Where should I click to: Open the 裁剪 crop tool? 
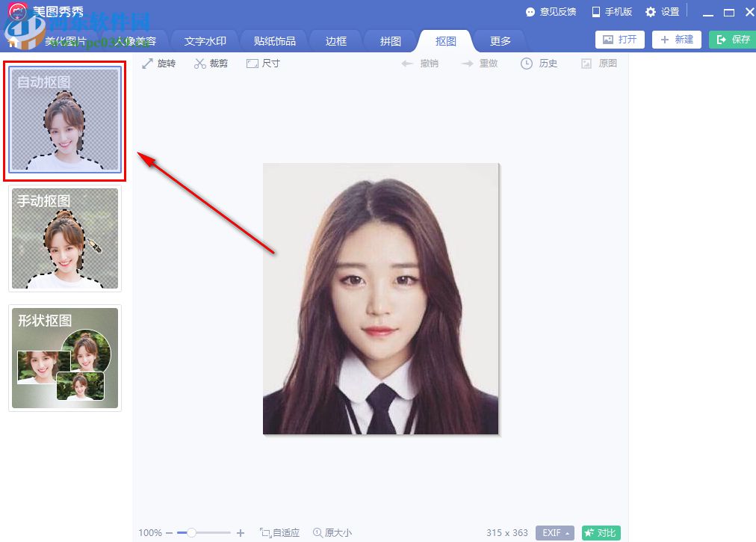(x=211, y=64)
